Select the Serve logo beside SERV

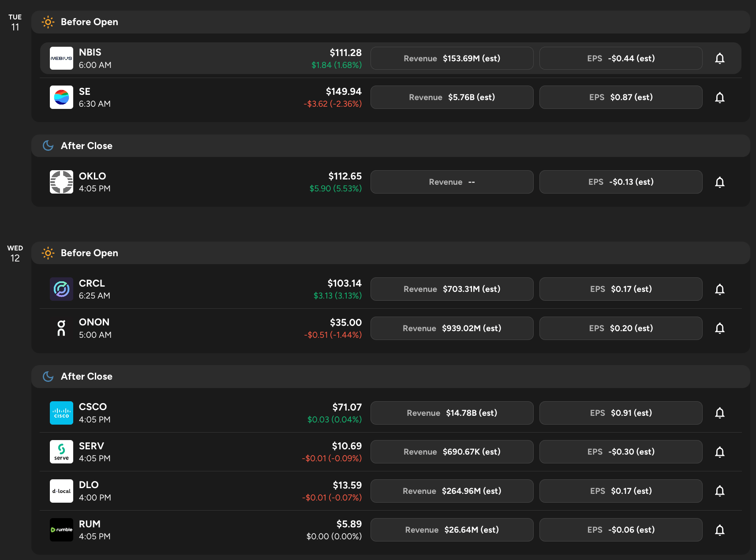click(61, 452)
